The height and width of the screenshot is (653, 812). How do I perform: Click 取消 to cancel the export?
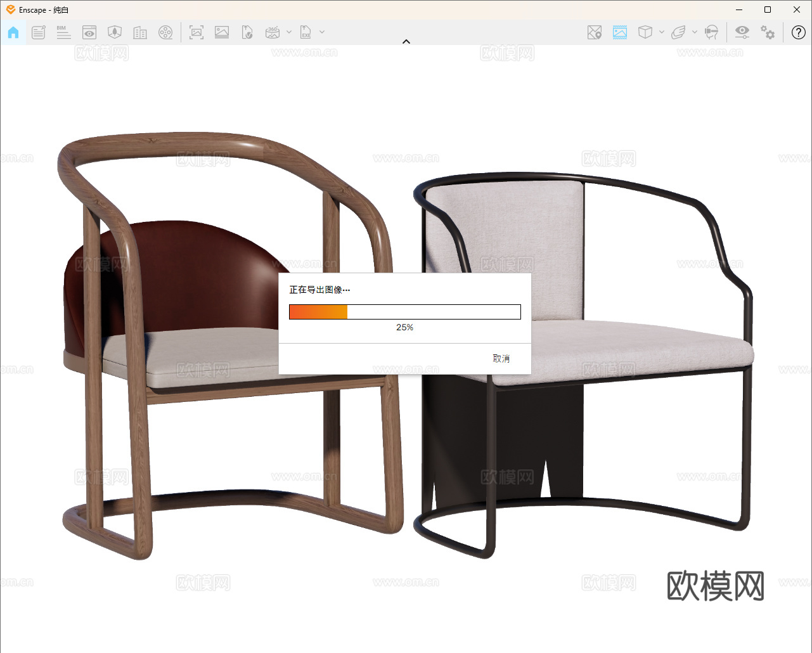501,359
